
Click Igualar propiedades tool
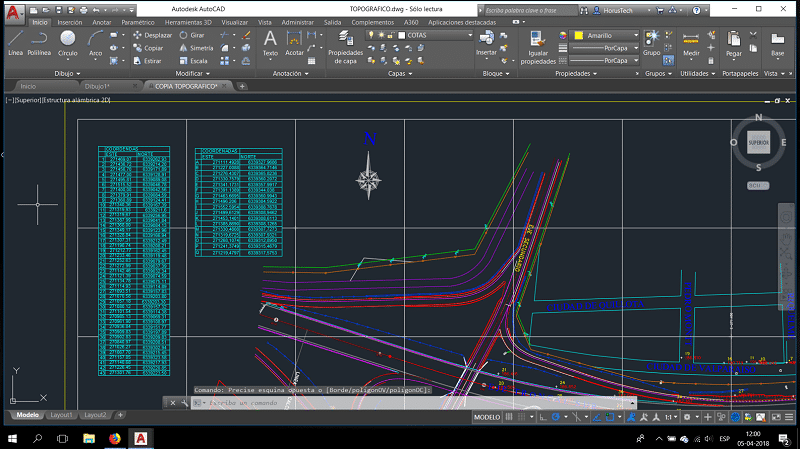pos(538,47)
